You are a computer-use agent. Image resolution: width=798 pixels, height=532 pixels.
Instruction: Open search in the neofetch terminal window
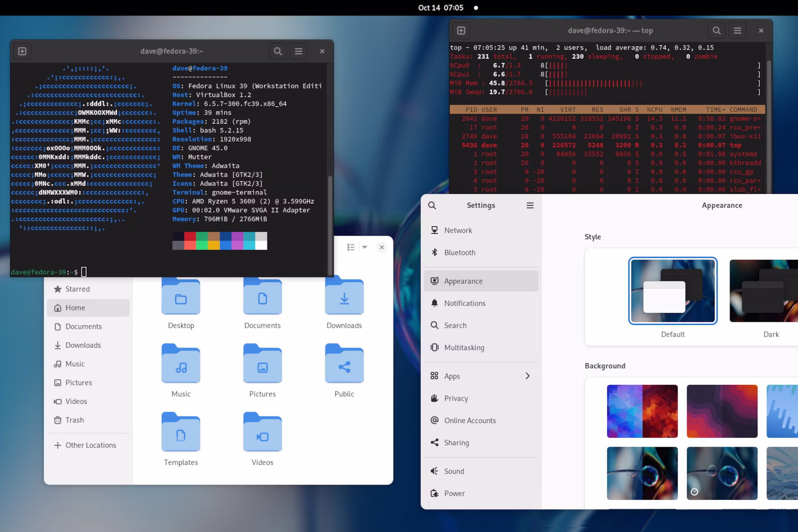coord(278,51)
